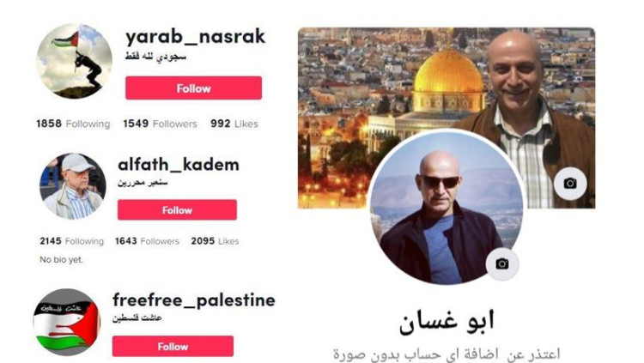The width and height of the screenshot is (644, 363).
Task: View alfath_kadem's 2145 Following list
Action: (71, 241)
